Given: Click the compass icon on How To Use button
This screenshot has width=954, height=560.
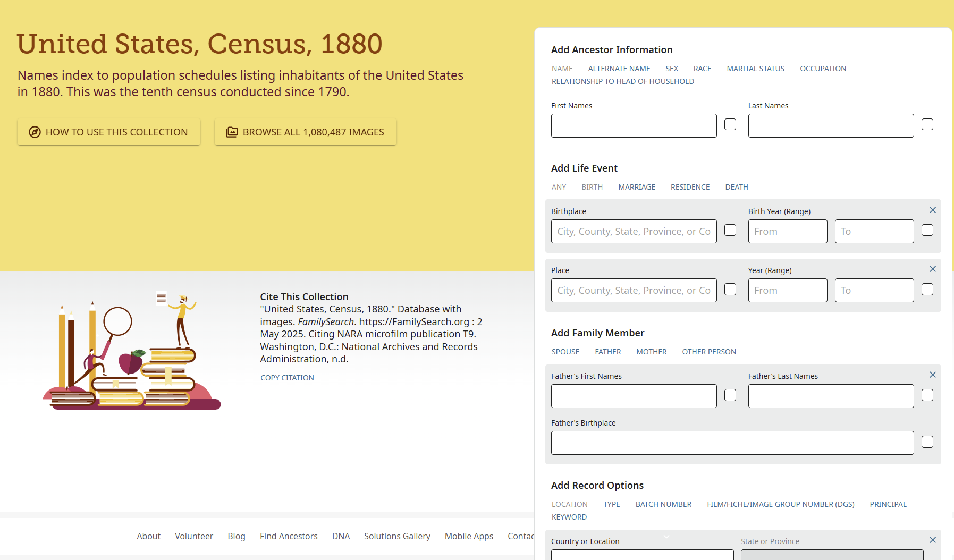Looking at the screenshot, I should click(35, 132).
